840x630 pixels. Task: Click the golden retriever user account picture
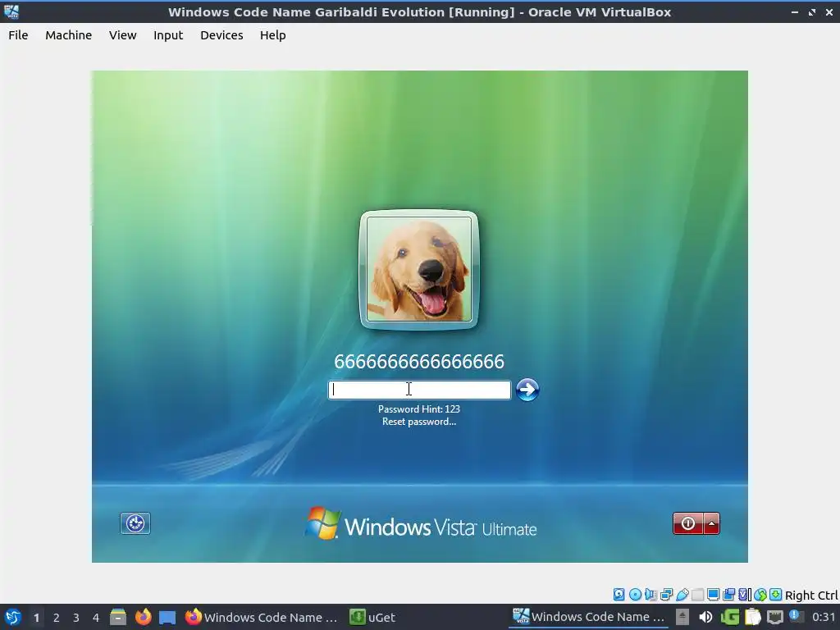click(419, 269)
